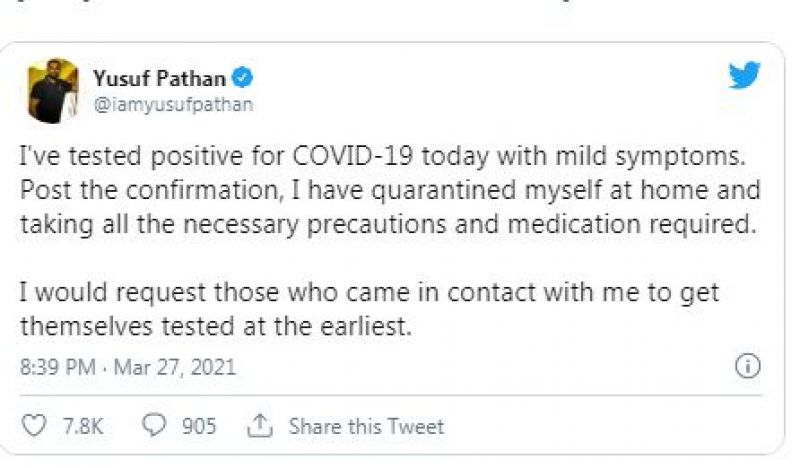This screenshot has width=800, height=468.
Task: Click the 8:39 PM time text
Action: tap(55, 367)
